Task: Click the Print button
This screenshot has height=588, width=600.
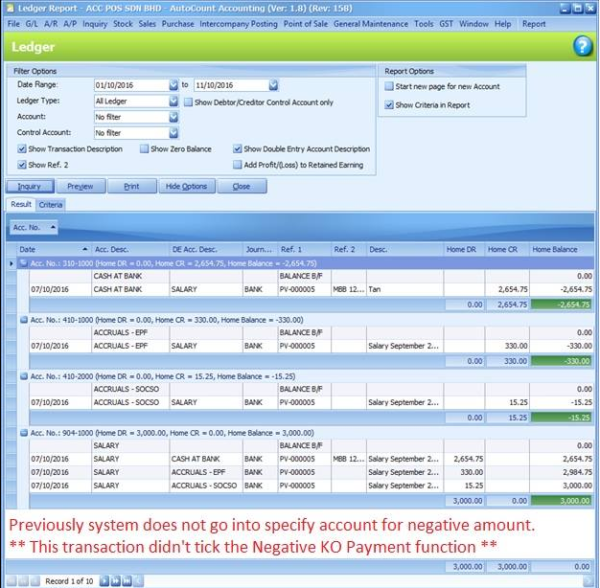Action: point(132,186)
